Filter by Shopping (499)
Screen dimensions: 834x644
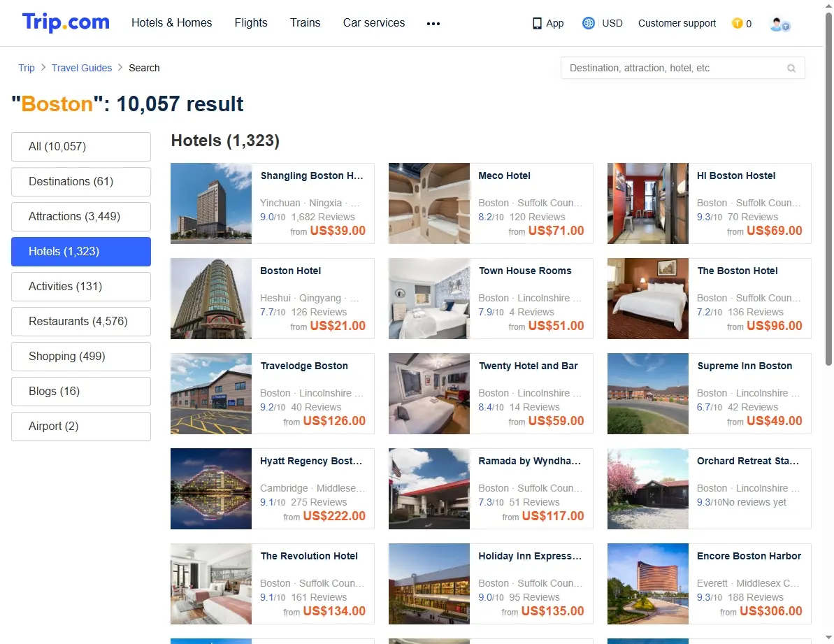point(81,357)
